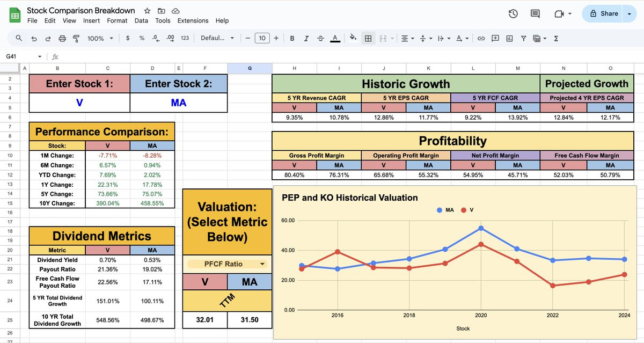Click the merge cells icon
The width and height of the screenshot is (644, 343).
383,38
